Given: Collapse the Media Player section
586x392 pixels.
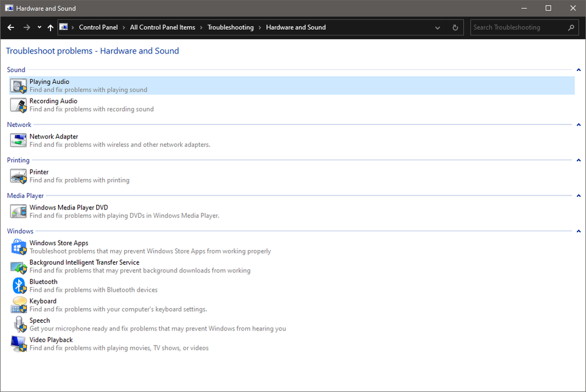Looking at the screenshot, I should tap(578, 195).
